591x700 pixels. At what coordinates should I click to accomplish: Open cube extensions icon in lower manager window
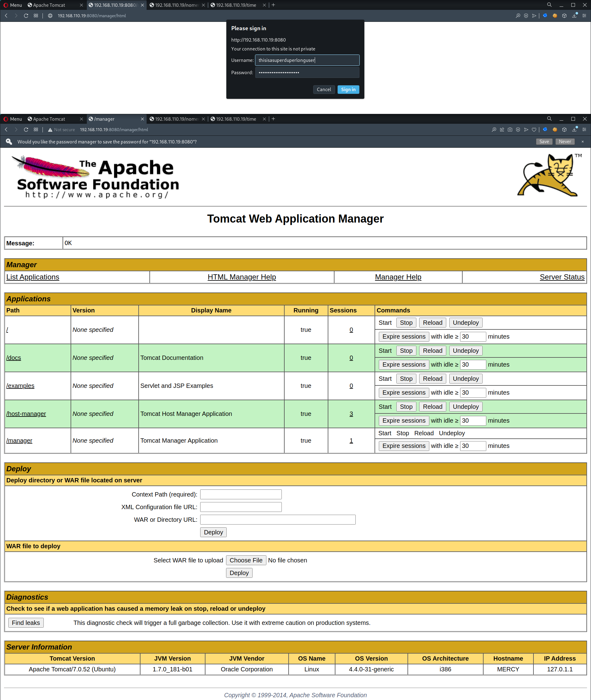(x=564, y=130)
